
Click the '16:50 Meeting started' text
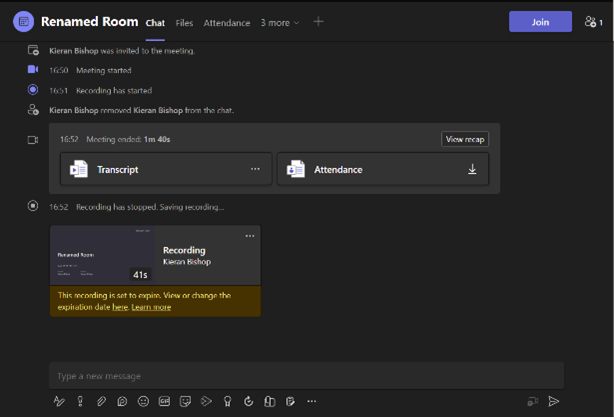pos(90,70)
